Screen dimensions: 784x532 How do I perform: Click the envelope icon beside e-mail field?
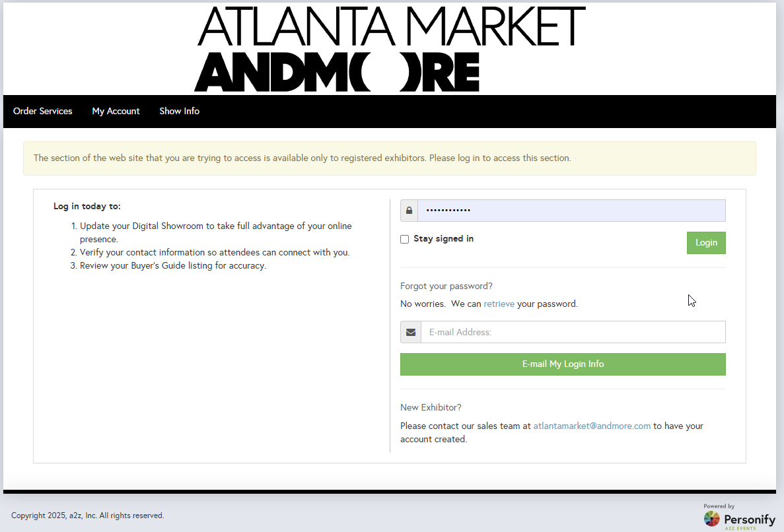coord(411,332)
